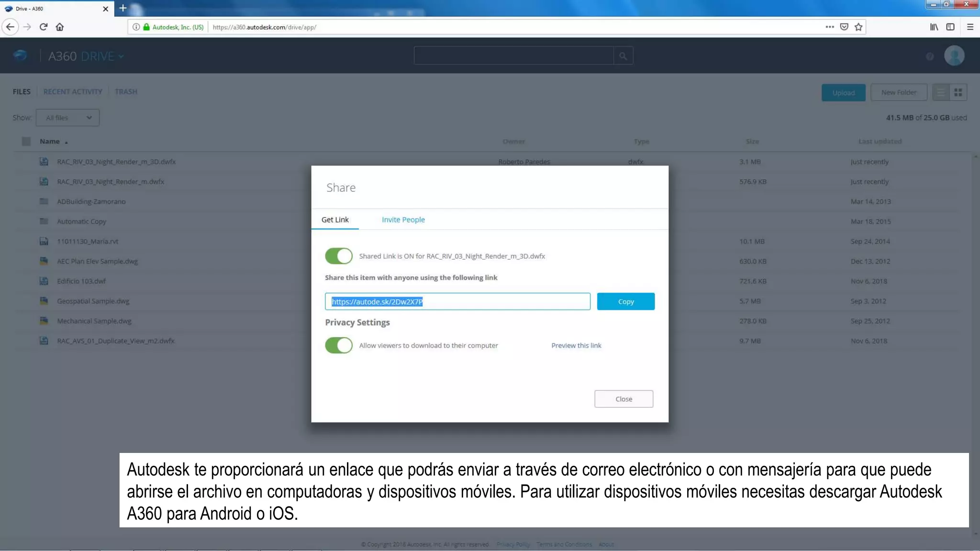Focus the A360 search field

point(513,55)
